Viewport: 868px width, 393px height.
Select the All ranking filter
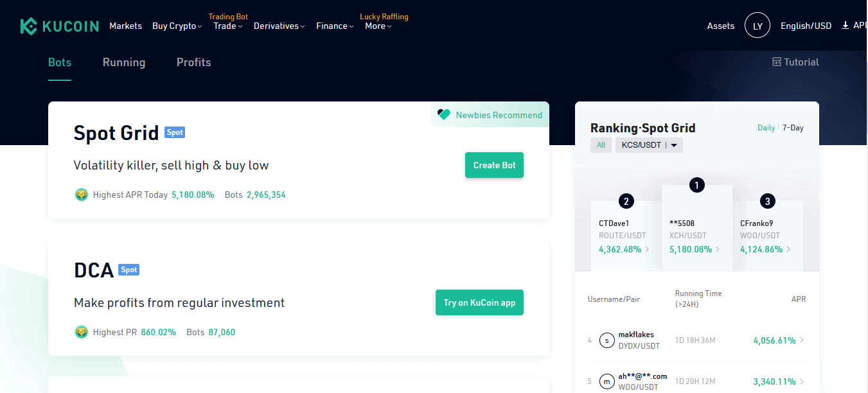[x=601, y=145]
